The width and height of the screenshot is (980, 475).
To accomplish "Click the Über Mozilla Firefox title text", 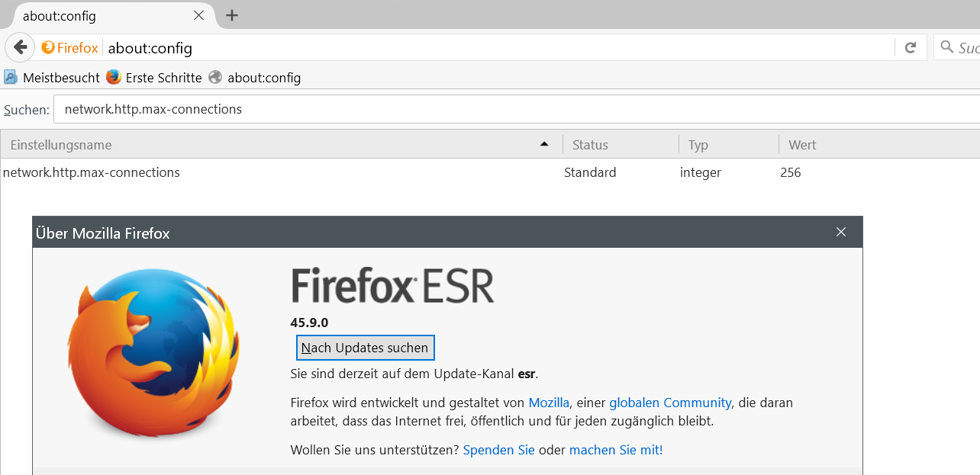I will [103, 233].
